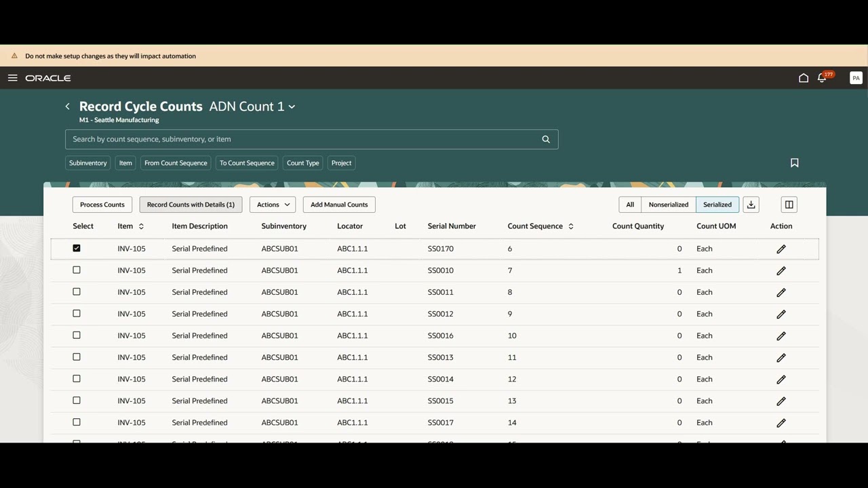Click the Subinventory column header
Viewport: 868px width, 488px height.
pyautogui.click(x=283, y=226)
